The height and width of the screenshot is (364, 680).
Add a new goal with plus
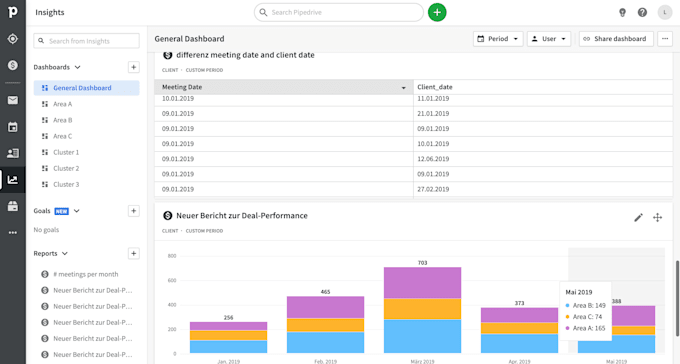coord(134,211)
